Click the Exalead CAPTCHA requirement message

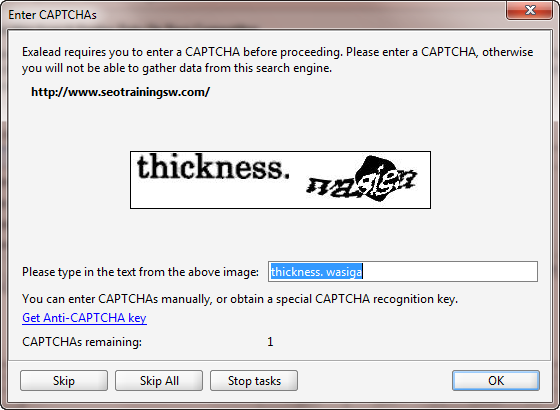pos(278,60)
